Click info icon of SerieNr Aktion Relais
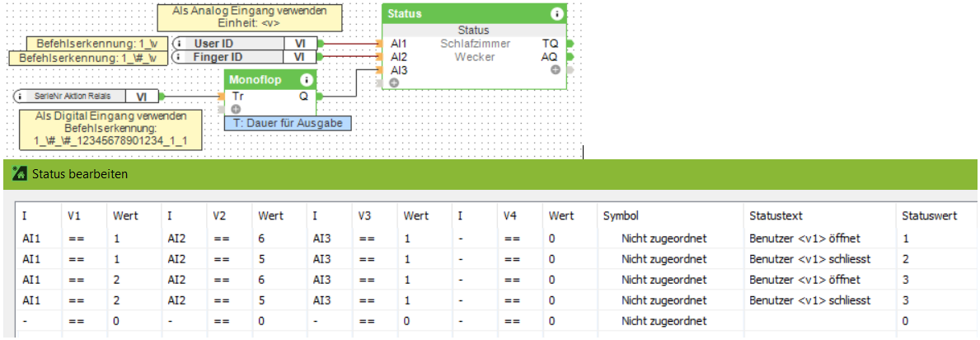Image resolution: width=980 pixels, height=340 pixels. (21, 97)
